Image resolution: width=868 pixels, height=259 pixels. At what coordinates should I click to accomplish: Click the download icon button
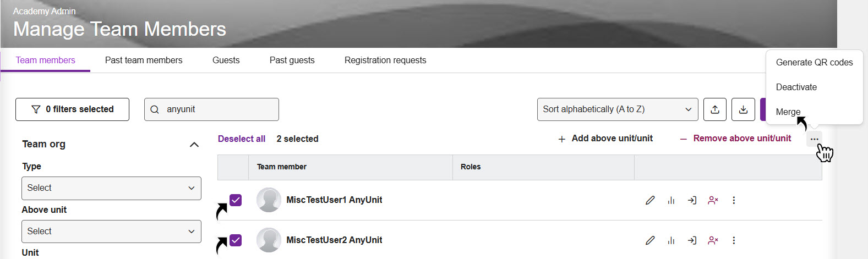click(743, 109)
